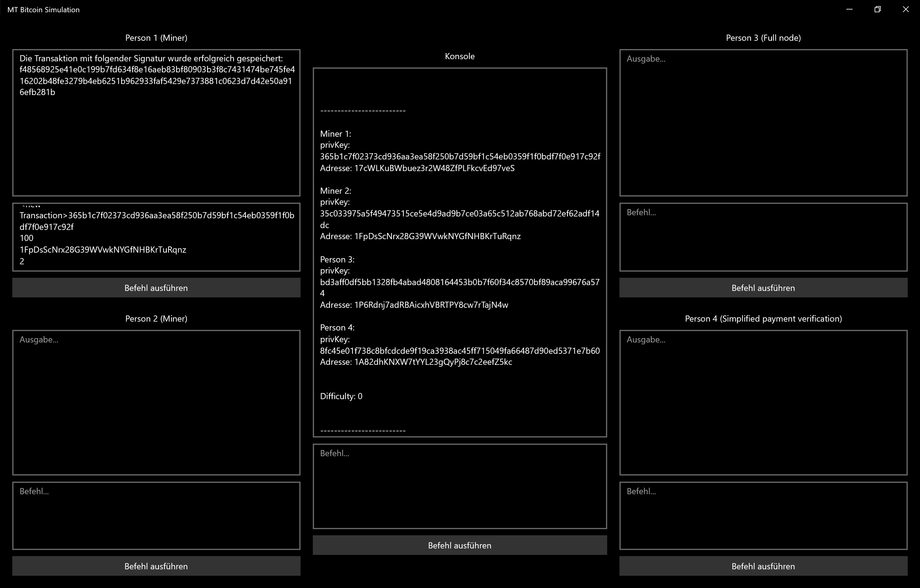This screenshot has height=588, width=920.
Task: Click the Konsole Befehl input field
Action: [x=460, y=486]
